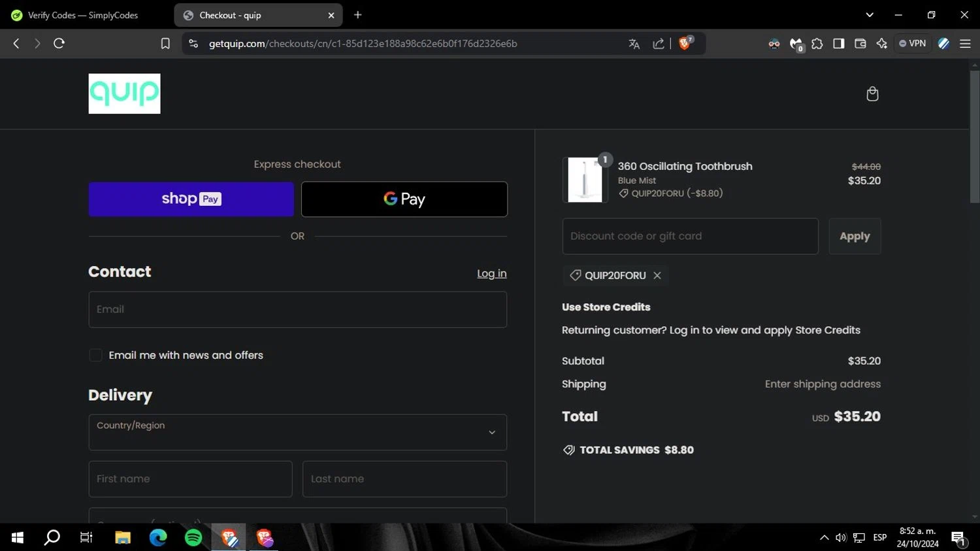View site information icon in address bar
The image size is (980, 551).
[193, 43]
